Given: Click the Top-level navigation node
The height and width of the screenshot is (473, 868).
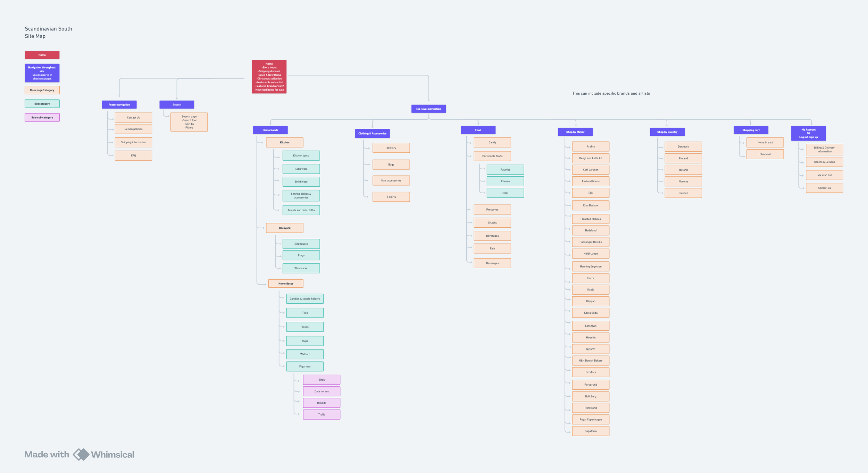Looking at the screenshot, I should pyautogui.click(x=428, y=109).
